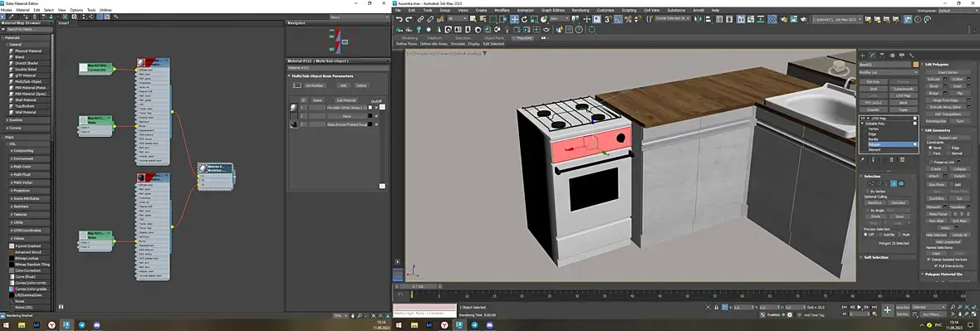980x331 pixels.
Task: Enable the By Vertex checkbox
Action: (x=867, y=191)
